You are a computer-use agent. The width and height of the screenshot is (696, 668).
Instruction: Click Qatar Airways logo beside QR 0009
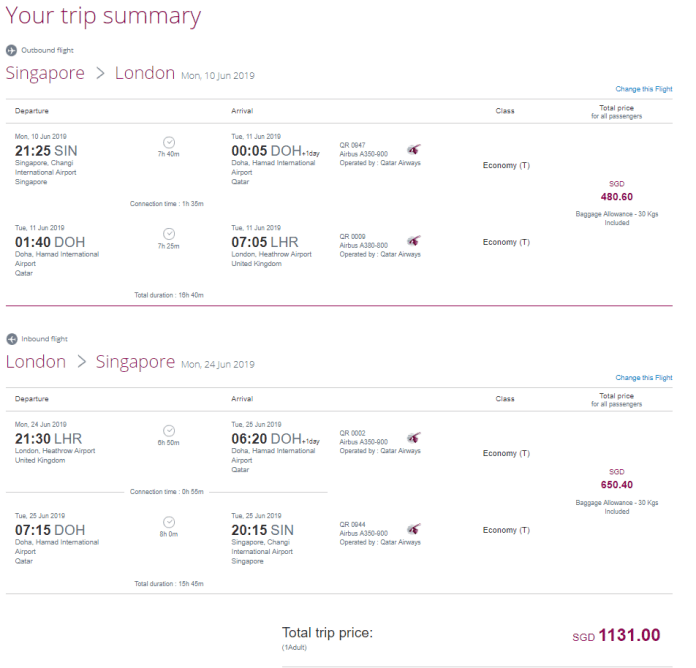pyautogui.click(x=414, y=241)
